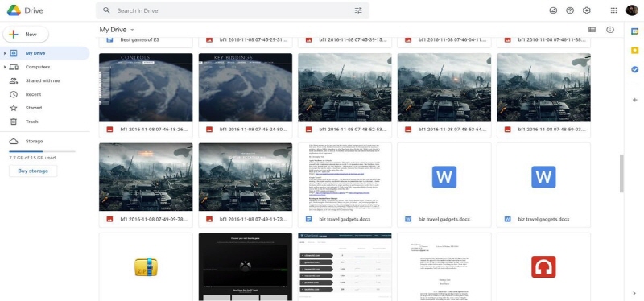
Task: Select the Xbox game screenshot thumbnail
Action: coord(246,267)
